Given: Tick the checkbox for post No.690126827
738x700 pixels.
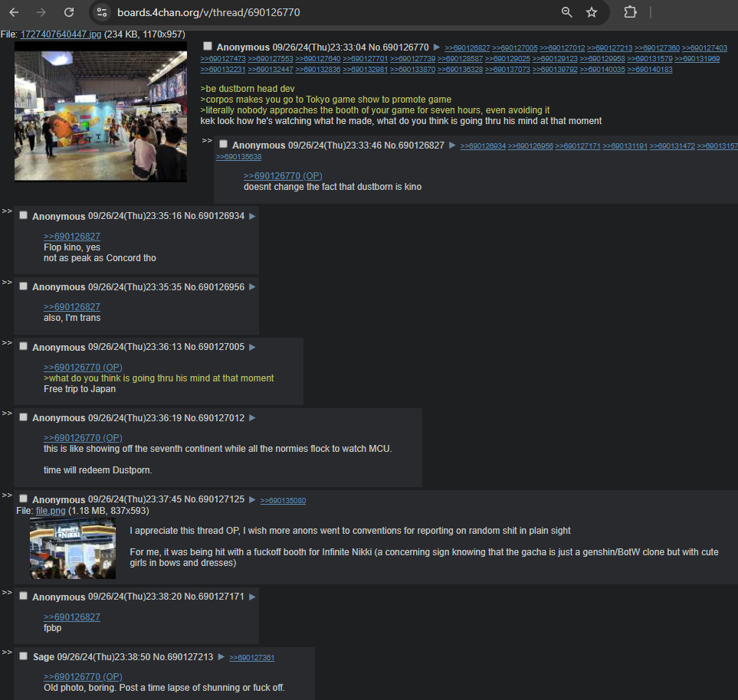Looking at the screenshot, I should point(223,145).
